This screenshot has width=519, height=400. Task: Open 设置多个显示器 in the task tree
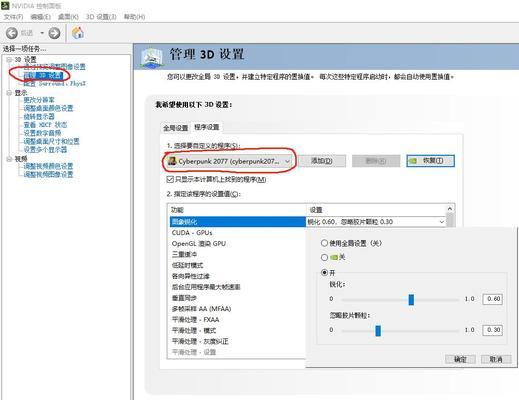point(45,150)
